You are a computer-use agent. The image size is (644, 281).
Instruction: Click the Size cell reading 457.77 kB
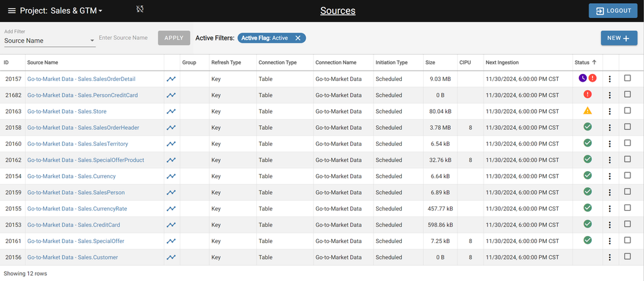click(440, 209)
